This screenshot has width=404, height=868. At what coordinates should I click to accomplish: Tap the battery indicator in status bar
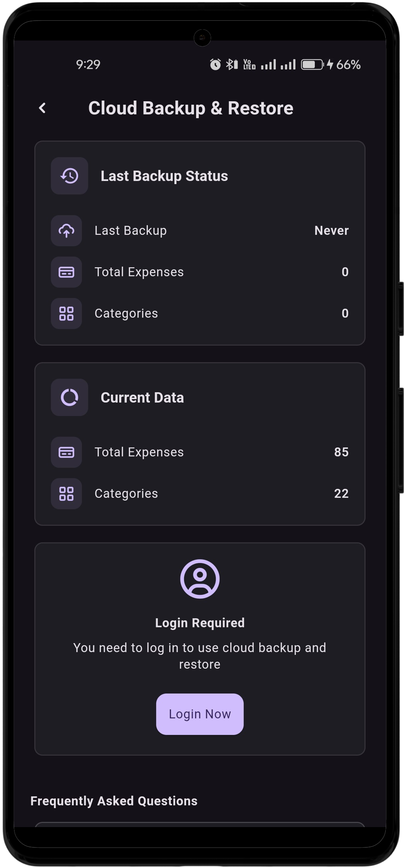tap(312, 64)
